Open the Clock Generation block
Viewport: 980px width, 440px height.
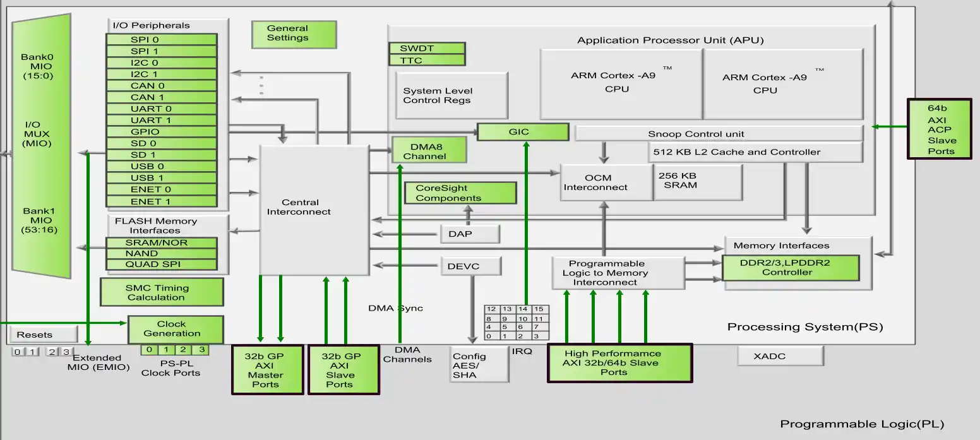pyautogui.click(x=176, y=329)
